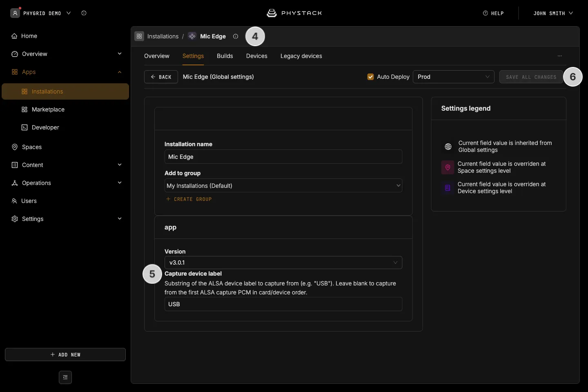The image size is (588, 392).
Task: Click the Home house icon in the sidebar
Action: point(14,36)
